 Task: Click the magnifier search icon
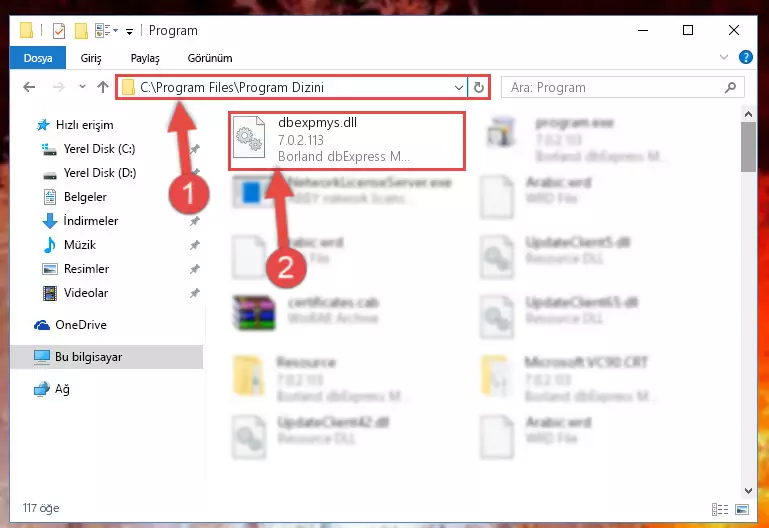[730, 87]
